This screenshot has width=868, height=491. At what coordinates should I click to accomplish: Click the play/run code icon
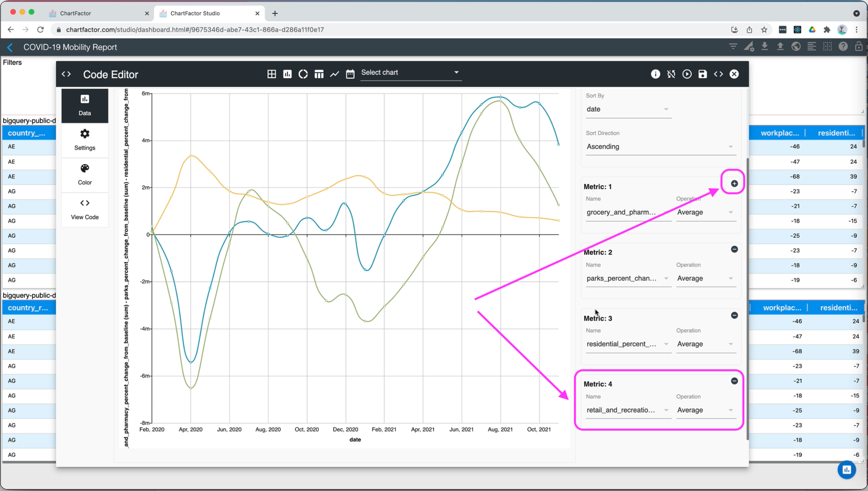687,74
